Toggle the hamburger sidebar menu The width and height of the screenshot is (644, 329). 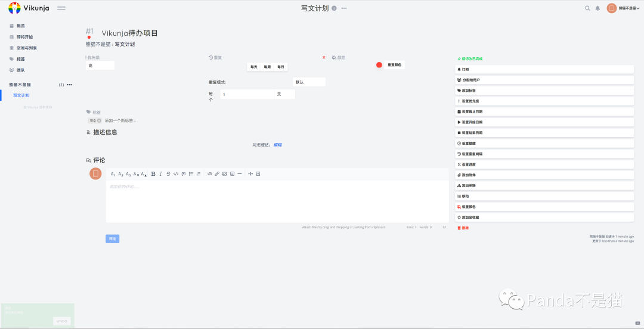[61, 8]
